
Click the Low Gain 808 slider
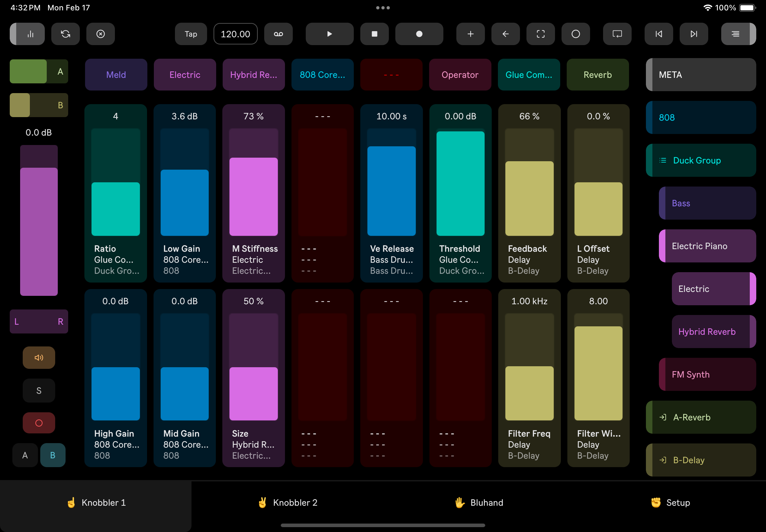(x=185, y=182)
